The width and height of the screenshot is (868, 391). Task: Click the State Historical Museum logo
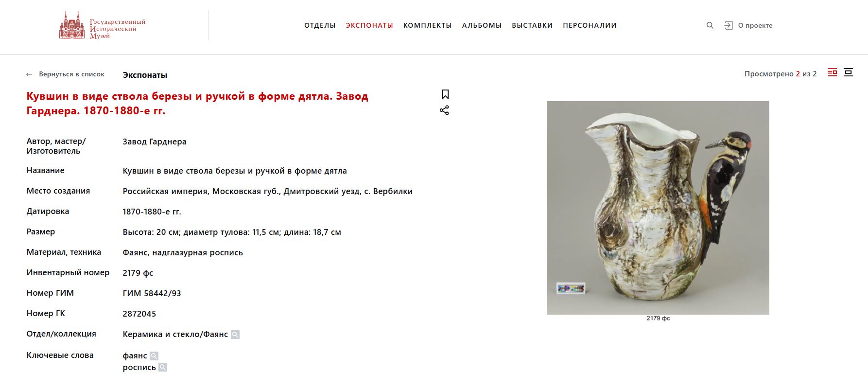click(x=103, y=25)
